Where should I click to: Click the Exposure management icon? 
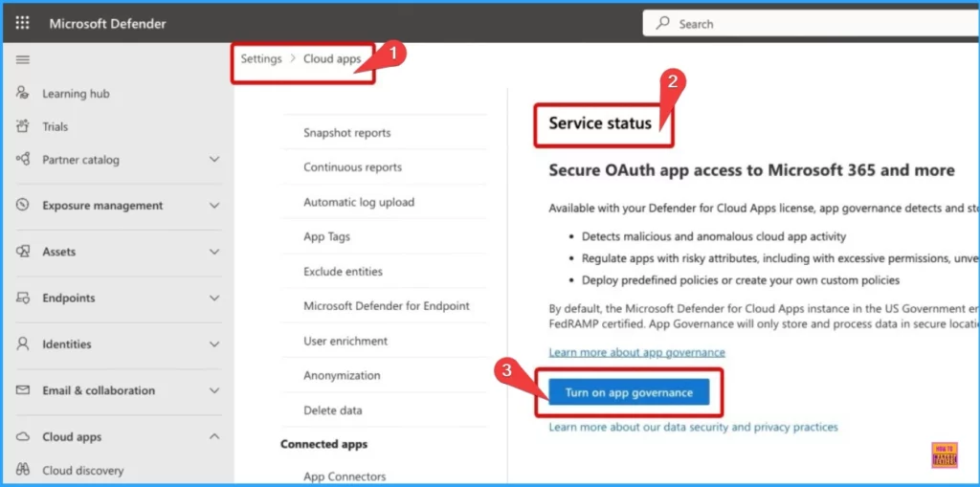[x=23, y=205]
